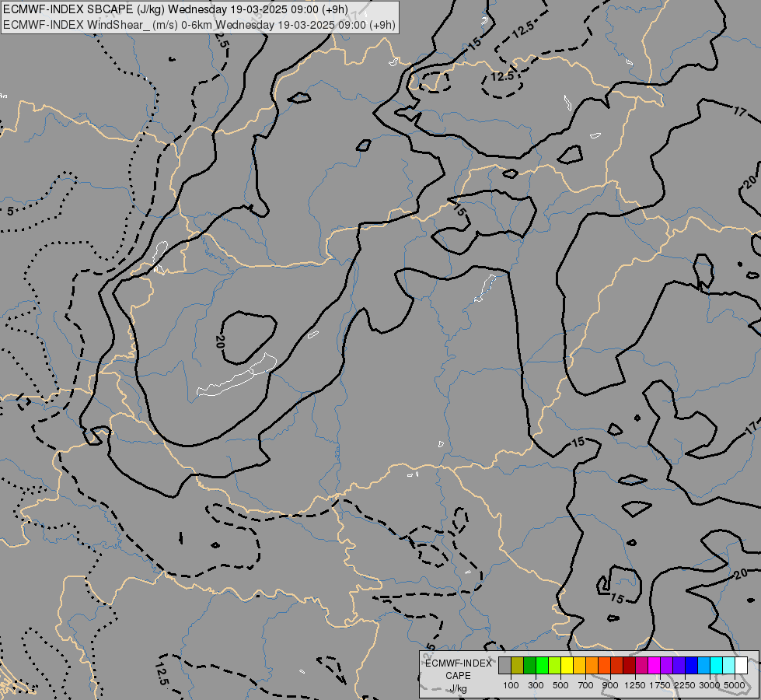Screen dimensions: 761x700
Task: Choose the magenta swatch in the legend
Action: click(x=654, y=665)
